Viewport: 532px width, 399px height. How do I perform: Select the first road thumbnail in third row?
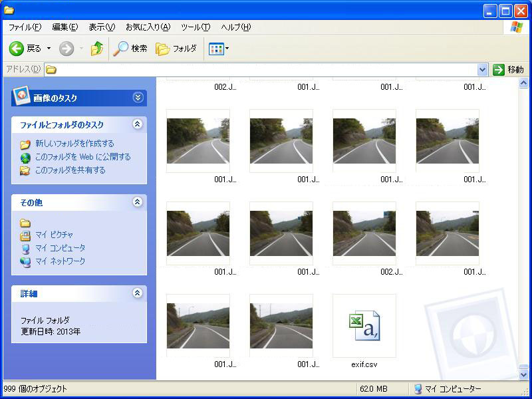click(x=198, y=233)
